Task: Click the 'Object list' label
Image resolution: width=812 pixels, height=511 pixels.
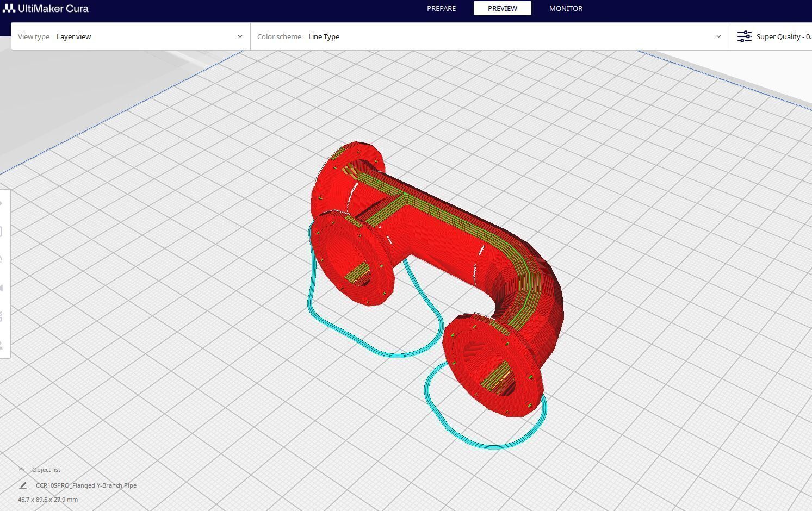Action: pos(46,470)
